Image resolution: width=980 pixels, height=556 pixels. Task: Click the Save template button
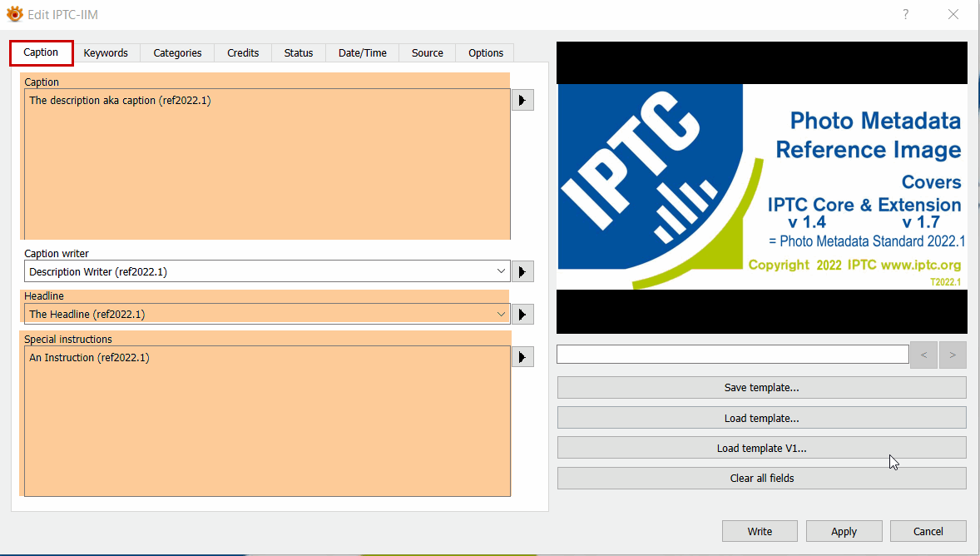(761, 388)
